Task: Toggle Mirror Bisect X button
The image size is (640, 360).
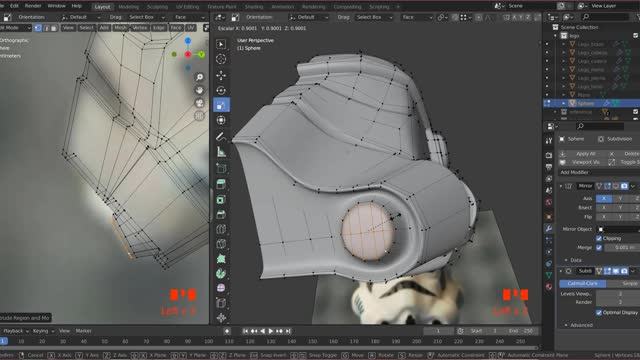Action: 604,208
